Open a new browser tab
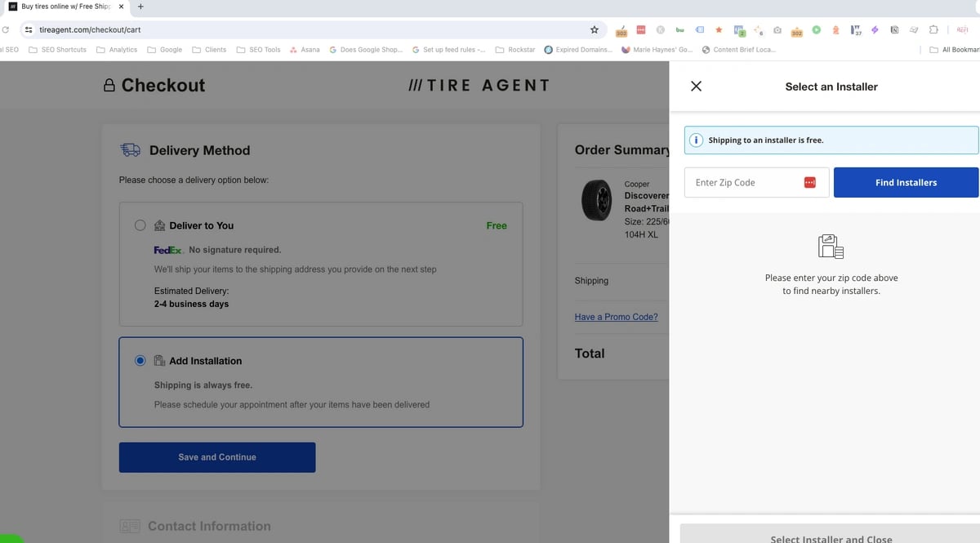The height and width of the screenshot is (543, 980). tap(140, 7)
